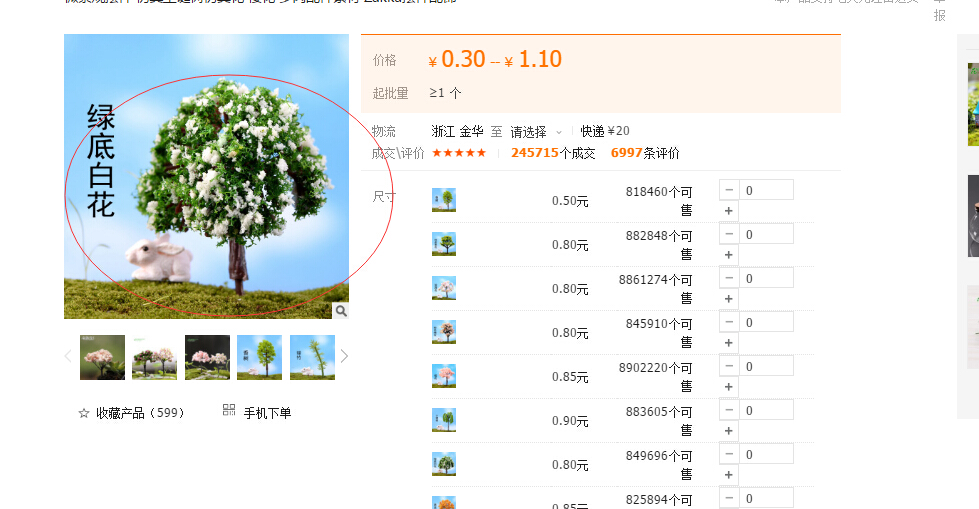Choose the swatch for the 8861274 stock row
This screenshot has width=979, height=509.
[x=444, y=288]
